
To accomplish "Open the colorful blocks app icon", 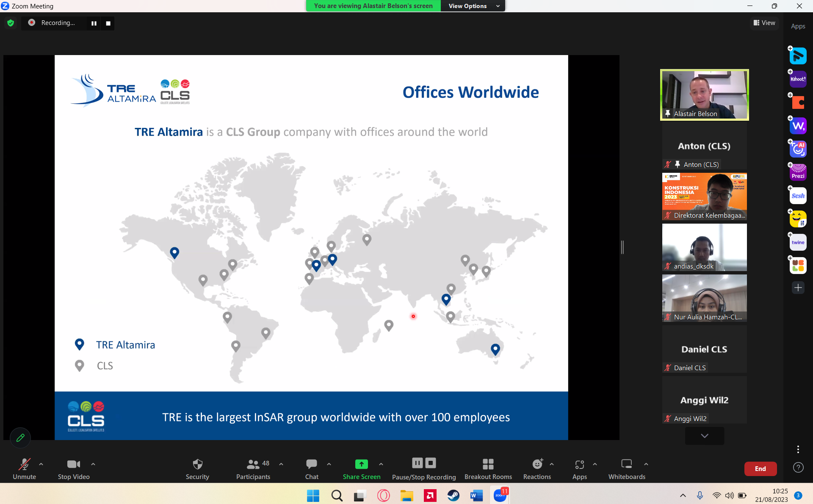I will coord(798,266).
